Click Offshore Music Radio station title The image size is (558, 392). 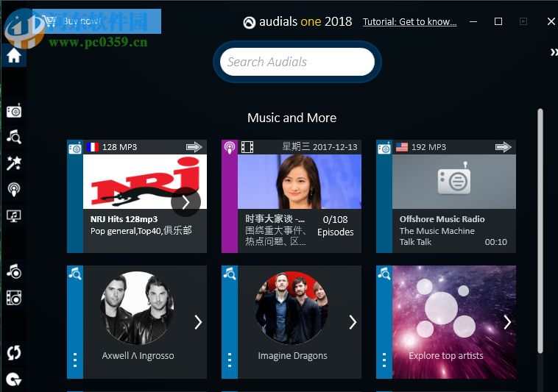(442, 219)
